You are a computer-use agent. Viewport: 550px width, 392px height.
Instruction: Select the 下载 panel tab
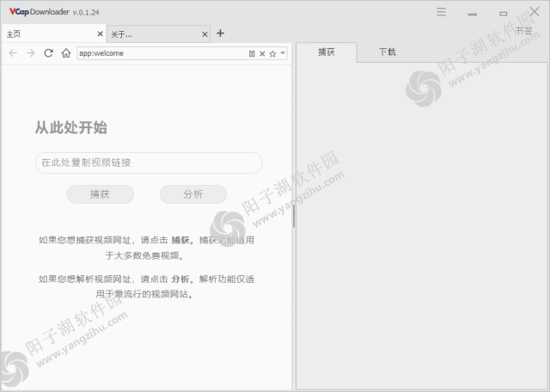[388, 52]
